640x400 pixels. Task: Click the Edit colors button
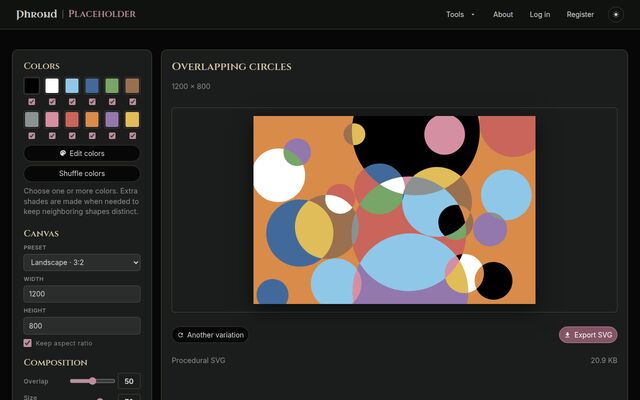(82, 153)
